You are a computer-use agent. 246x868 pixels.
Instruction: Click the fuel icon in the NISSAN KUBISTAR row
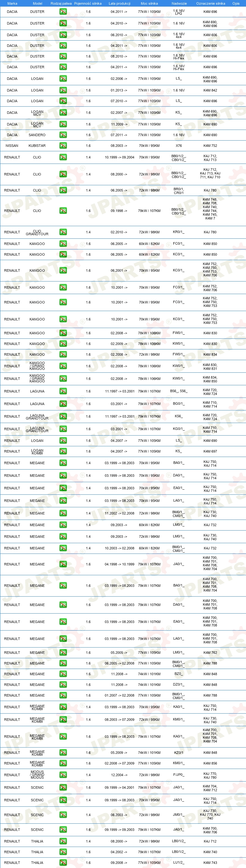pyautogui.click(x=63, y=146)
